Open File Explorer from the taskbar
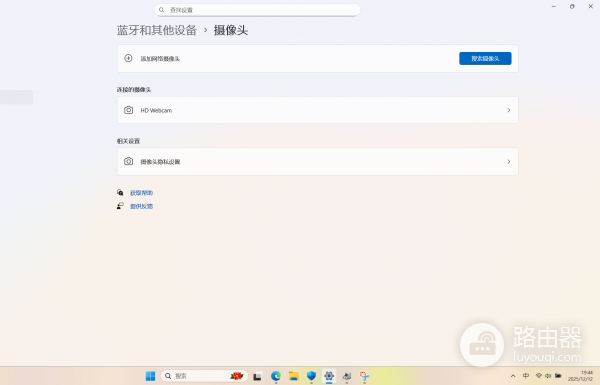This screenshot has height=385, width=600. pos(293,376)
